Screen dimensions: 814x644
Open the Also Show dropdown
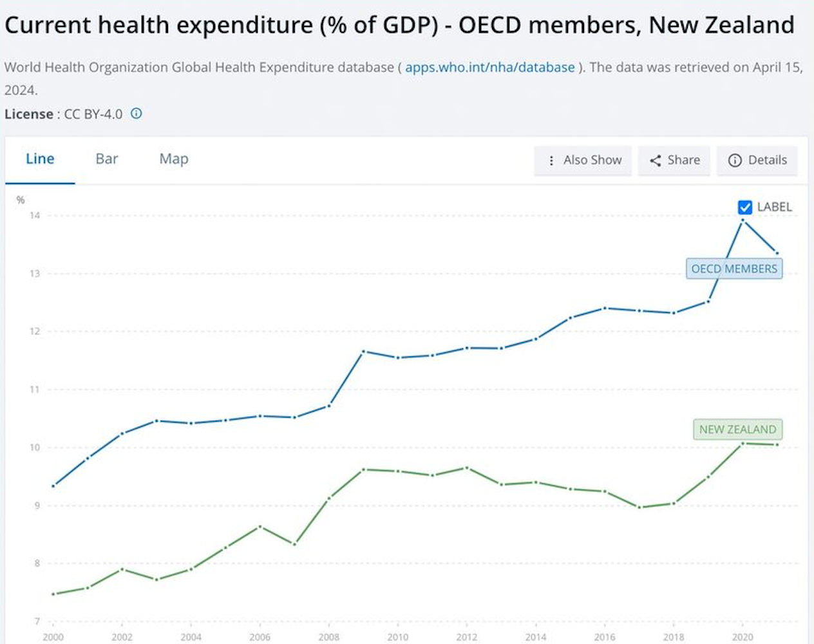click(583, 160)
